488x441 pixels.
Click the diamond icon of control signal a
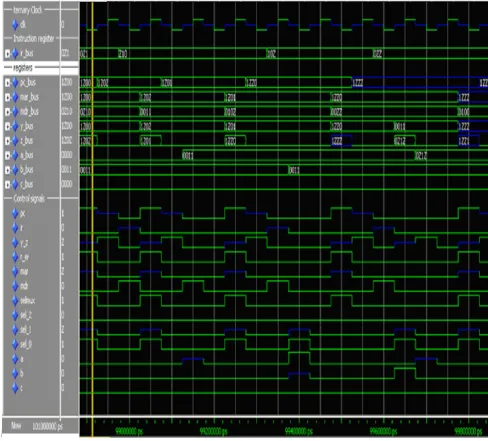click(x=15, y=359)
